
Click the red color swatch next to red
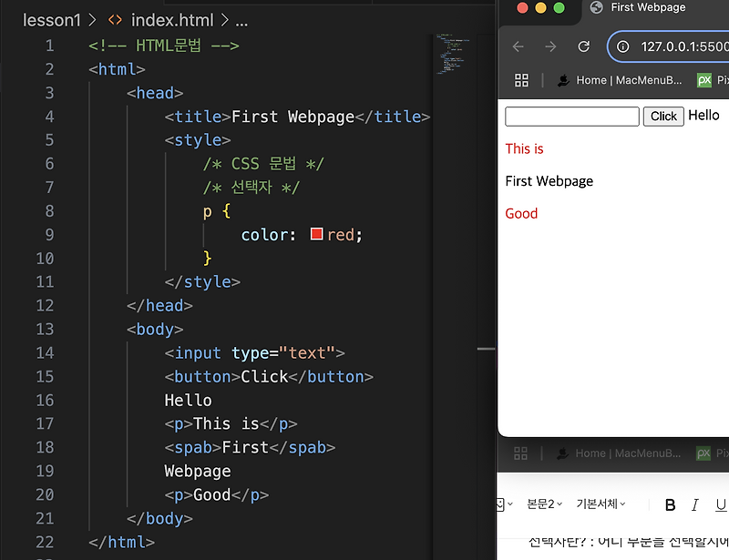click(316, 234)
